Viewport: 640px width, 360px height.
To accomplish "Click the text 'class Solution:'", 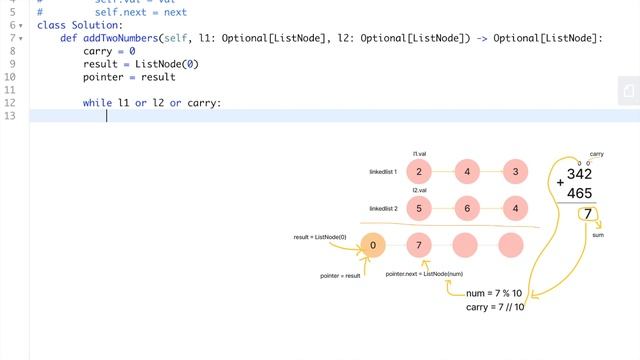I will (80, 25).
